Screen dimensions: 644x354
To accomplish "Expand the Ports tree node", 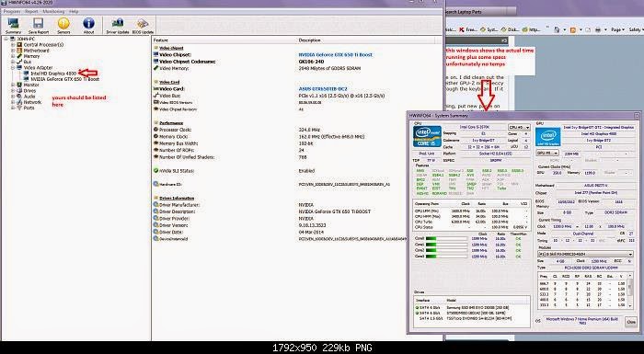I will pos(13,108).
